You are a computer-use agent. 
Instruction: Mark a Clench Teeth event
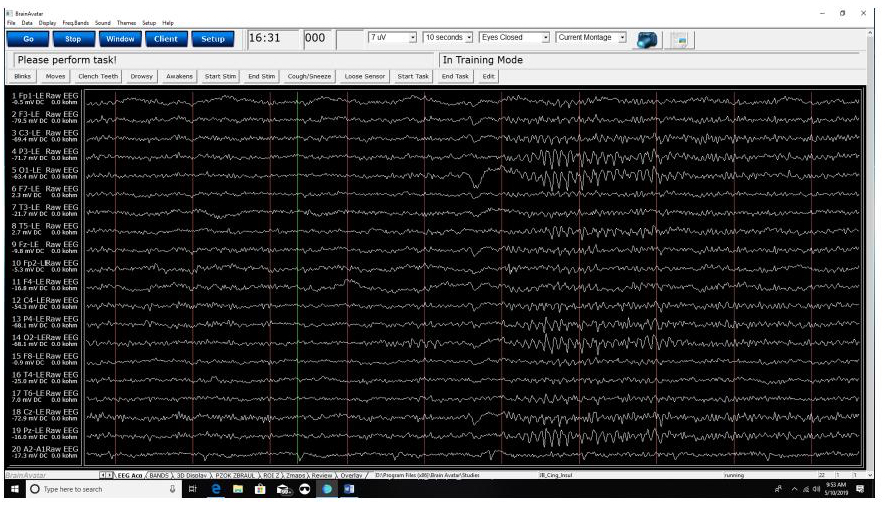click(98, 76)
